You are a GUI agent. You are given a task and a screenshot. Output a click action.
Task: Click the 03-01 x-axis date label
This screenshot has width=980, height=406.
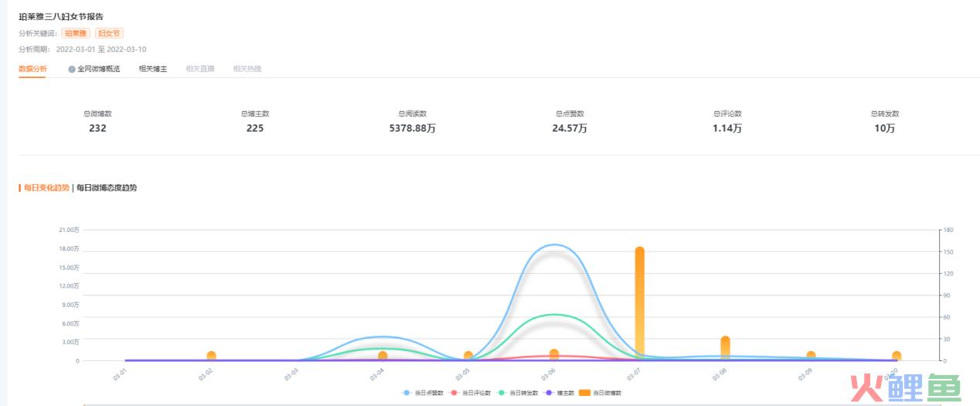(120, 374)
